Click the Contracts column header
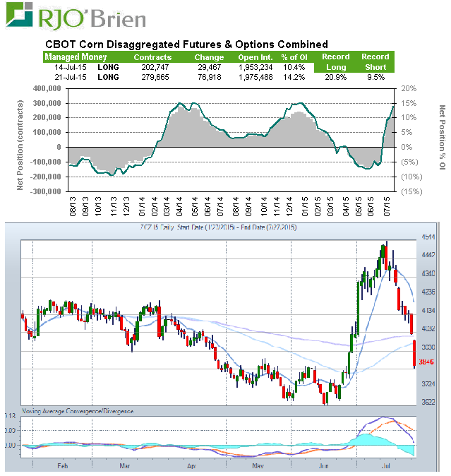Image resolution: width=451 pixels, height=476 pixels. point(152,57)
